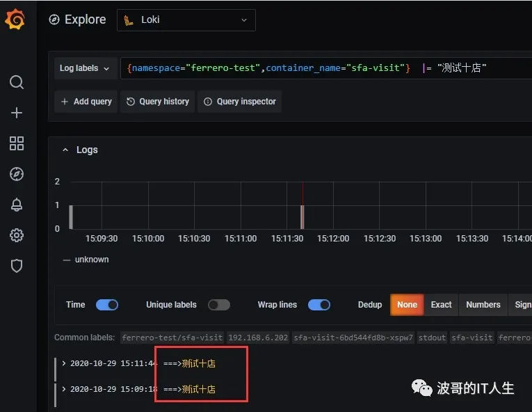
Task: Open the search magnifier in sidebar
Action: tap(16, 82)
